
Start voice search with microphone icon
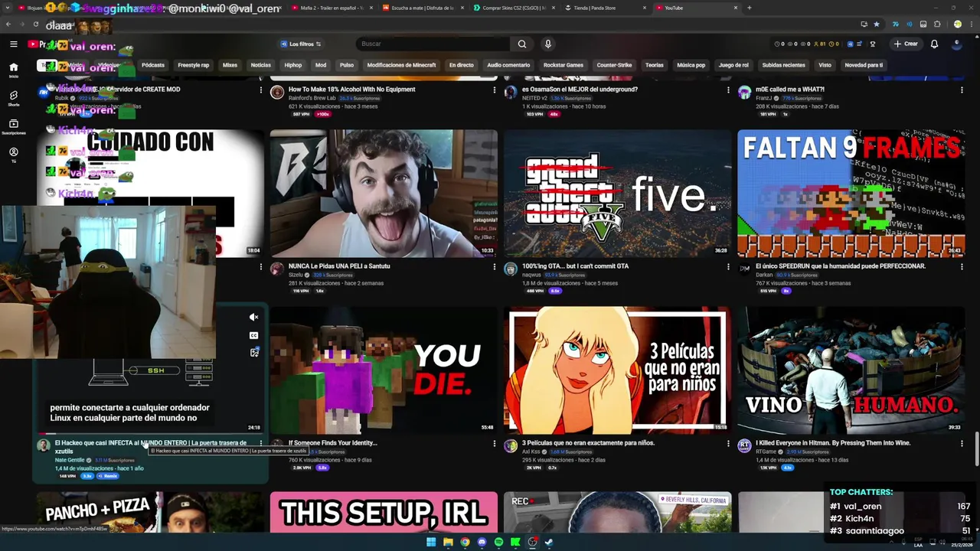click(x=548, y=44)
